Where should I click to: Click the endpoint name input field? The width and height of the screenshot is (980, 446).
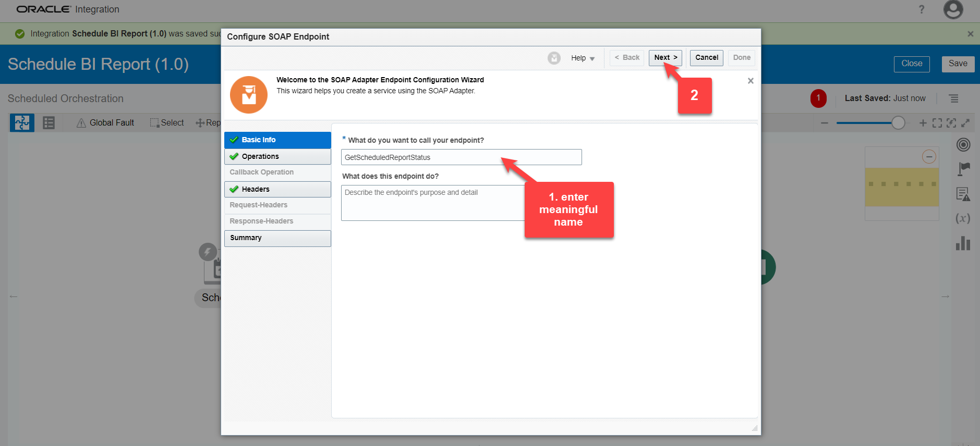point(461,157)
